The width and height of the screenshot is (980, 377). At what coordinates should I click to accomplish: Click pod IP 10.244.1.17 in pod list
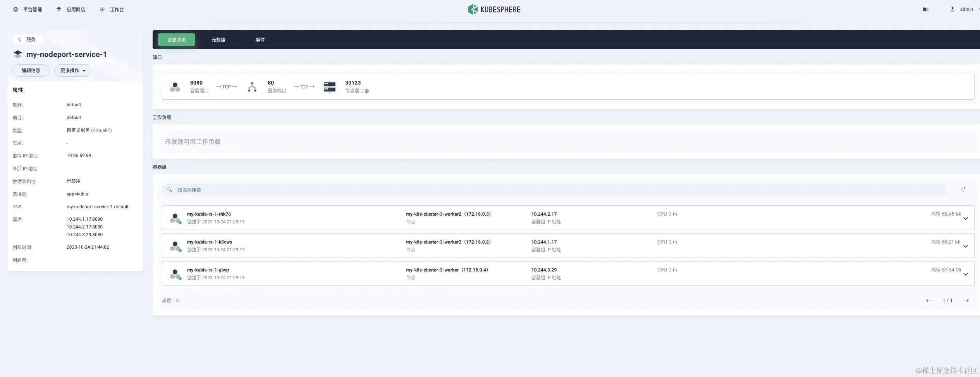coord(544,242)
